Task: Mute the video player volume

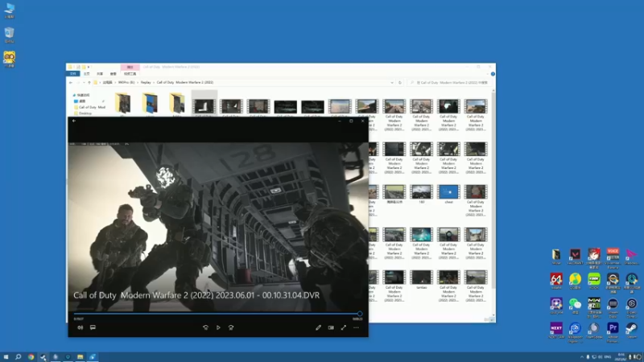Action: [80, 327]
